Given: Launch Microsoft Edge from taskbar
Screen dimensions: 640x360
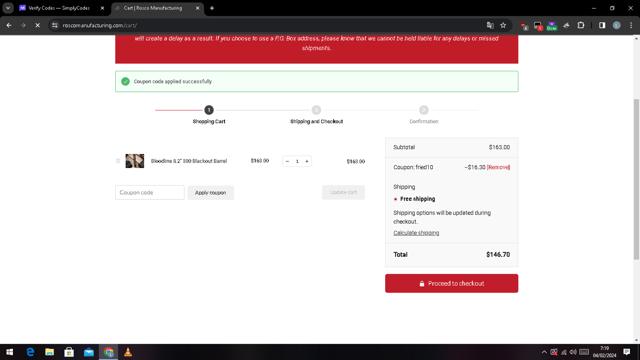Looking at the screenshot, I should pos(30,352).
